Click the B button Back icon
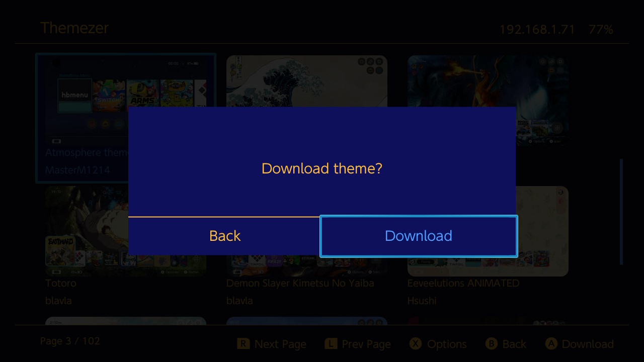644x362 pixels. pyautogui.click(x=492, y=344)
